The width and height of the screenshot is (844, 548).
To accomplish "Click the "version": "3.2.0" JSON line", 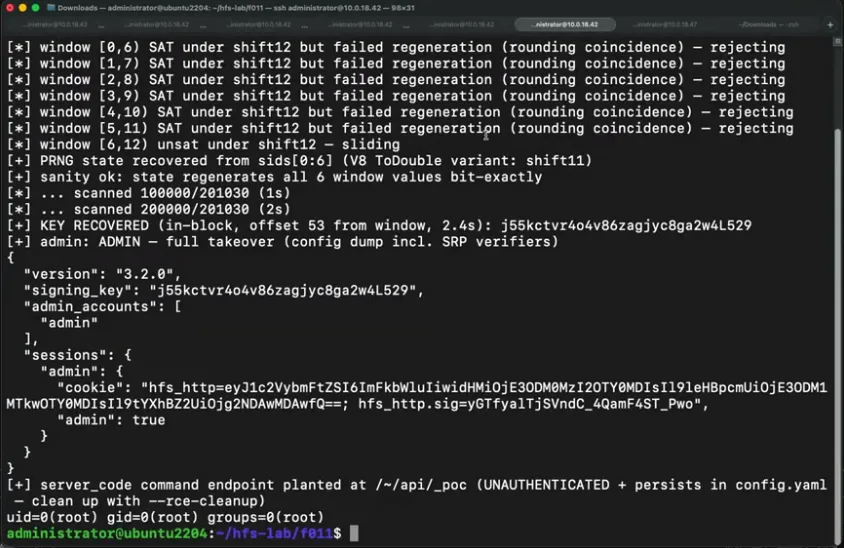I will coord(102,273).
